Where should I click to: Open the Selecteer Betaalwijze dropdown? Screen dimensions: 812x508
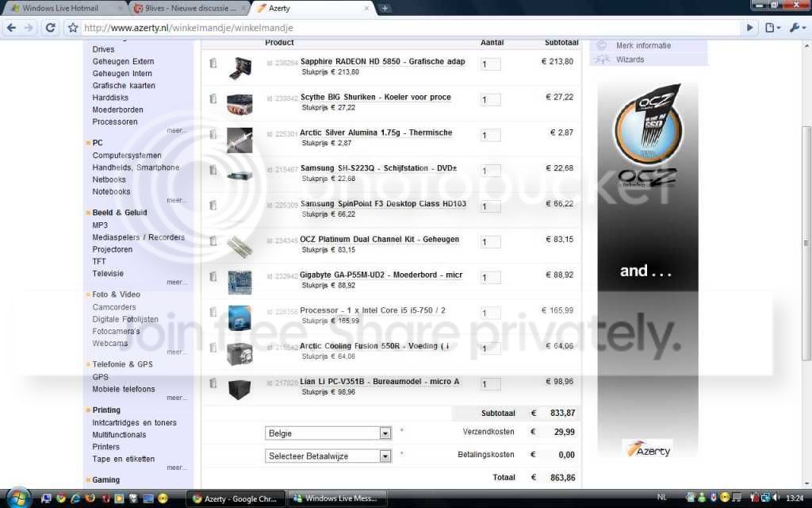coord(327,456)
